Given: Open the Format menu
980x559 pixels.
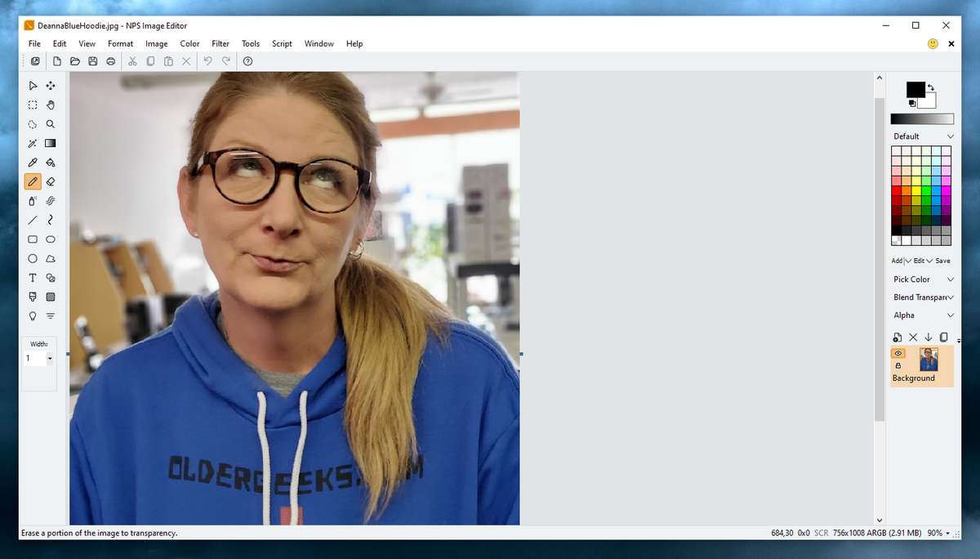Looking at the screenshot, I should 120,44.
